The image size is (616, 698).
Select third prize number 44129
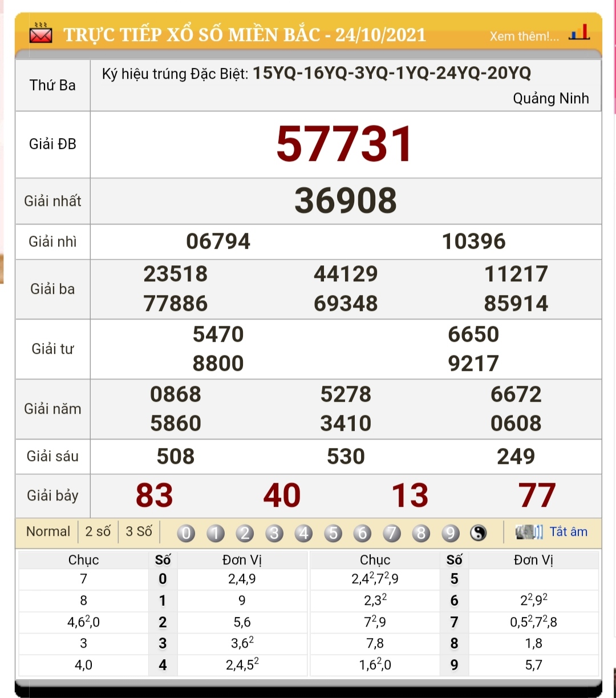[x=346, y=274]
